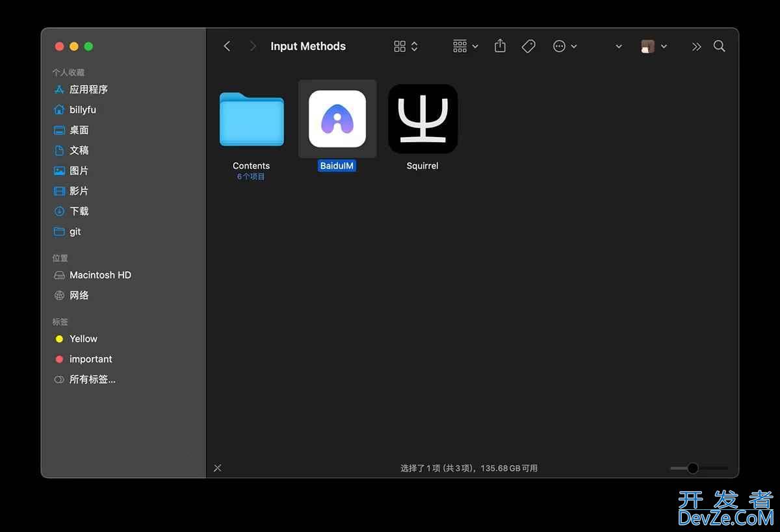Open 文稿 in the sidebar
Image resolution: width=780 pixels, height=532 pixels.
point(71,150)
